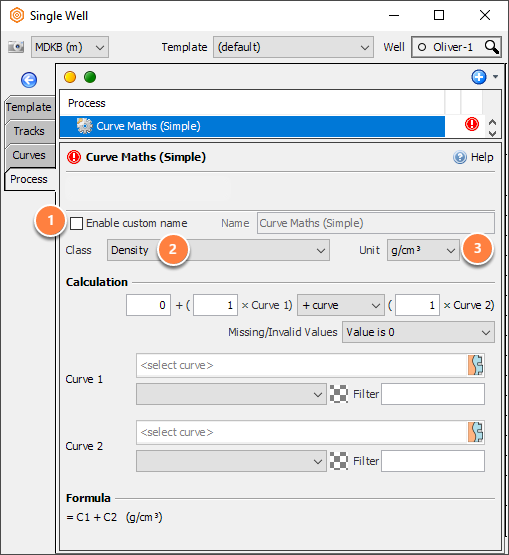Switch to the Curves tab
This screenshot has width=509, height=555.
click(29, 155)
